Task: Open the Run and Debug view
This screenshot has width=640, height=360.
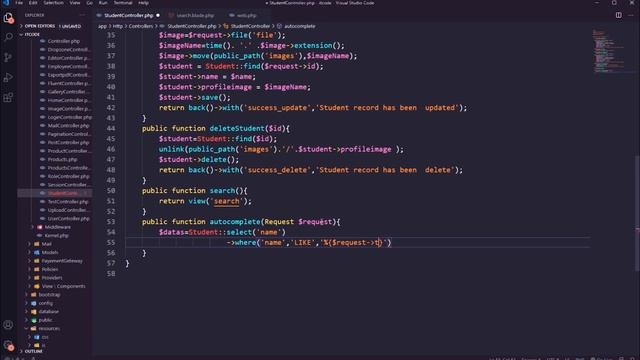Action: (8, 77)
